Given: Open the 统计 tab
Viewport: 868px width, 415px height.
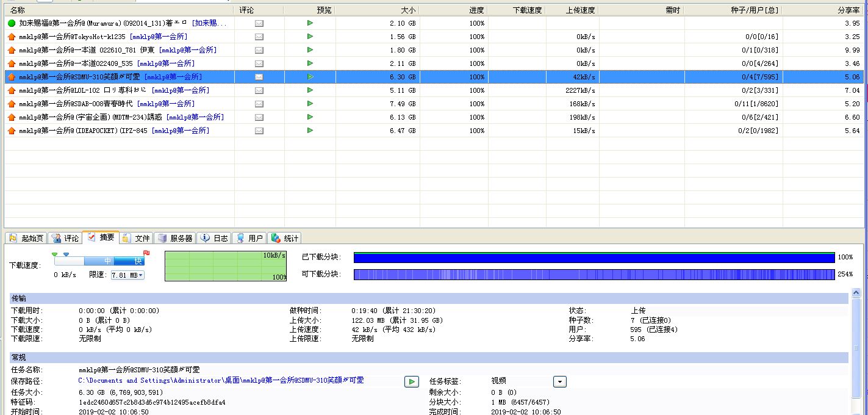Looking at the screenshot, I should pos(285,238).
